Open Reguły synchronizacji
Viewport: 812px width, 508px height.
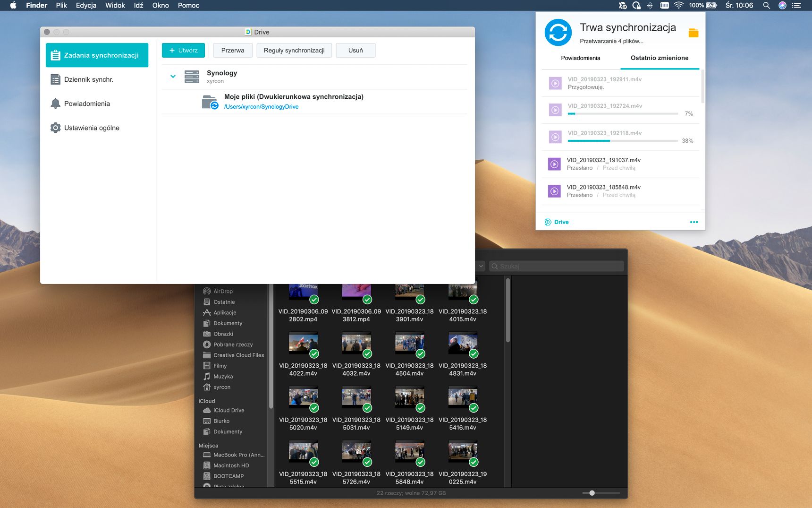coord(294,51)
